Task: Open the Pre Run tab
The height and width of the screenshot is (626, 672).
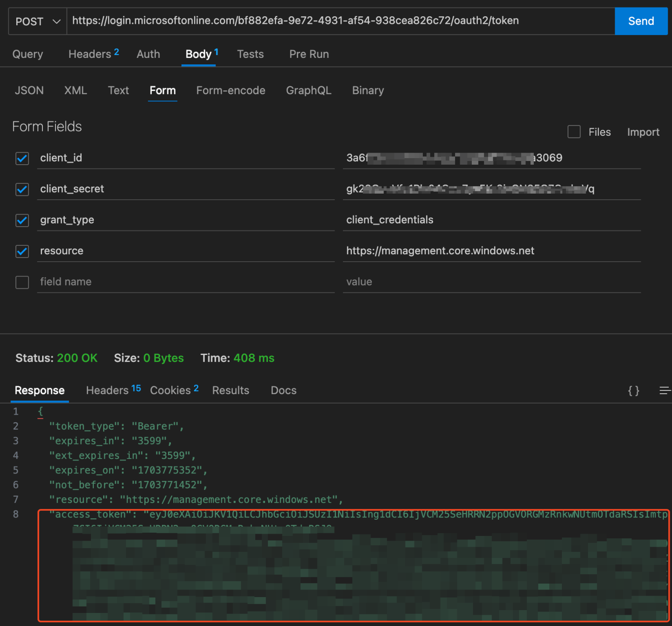Action: [x=308, y=54]
